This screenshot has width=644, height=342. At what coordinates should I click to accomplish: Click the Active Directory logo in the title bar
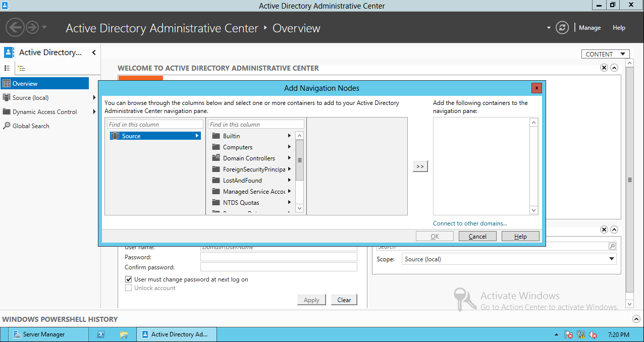pos(5,6)
